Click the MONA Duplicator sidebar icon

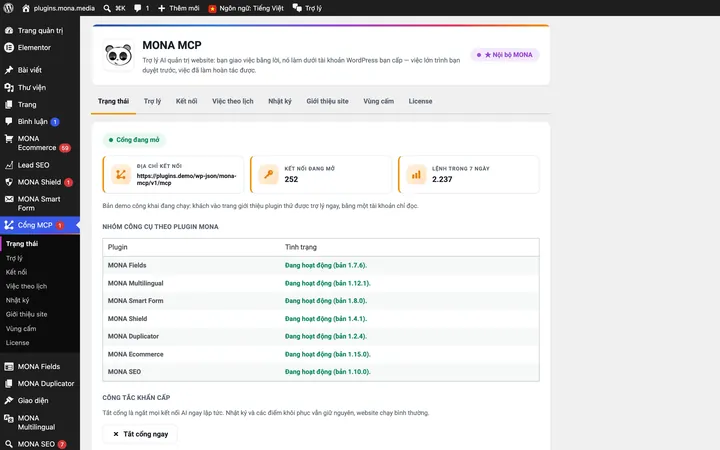click(9, 383)
